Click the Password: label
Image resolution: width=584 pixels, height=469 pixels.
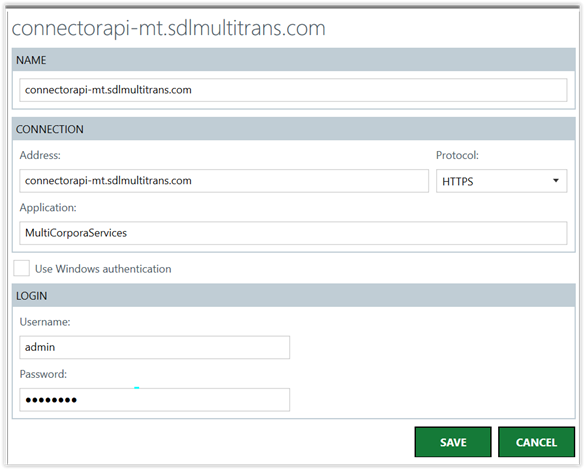[x=43, y=374]
